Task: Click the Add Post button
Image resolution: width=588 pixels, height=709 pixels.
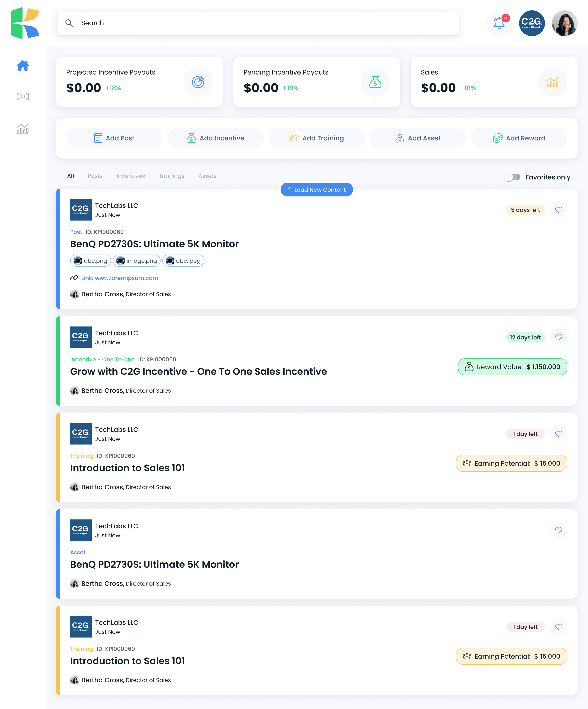Action: click(114, 138)
